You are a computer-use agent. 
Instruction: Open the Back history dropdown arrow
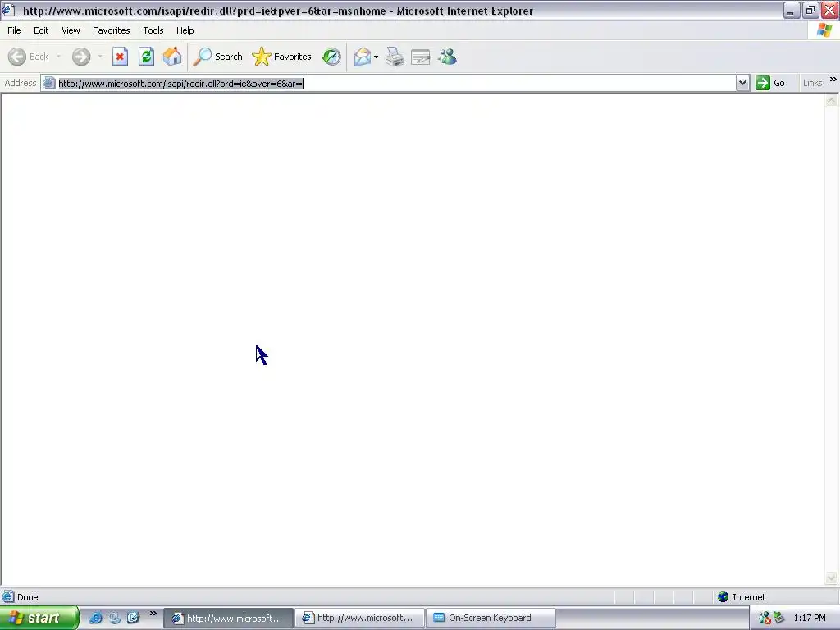coord(59,57)
